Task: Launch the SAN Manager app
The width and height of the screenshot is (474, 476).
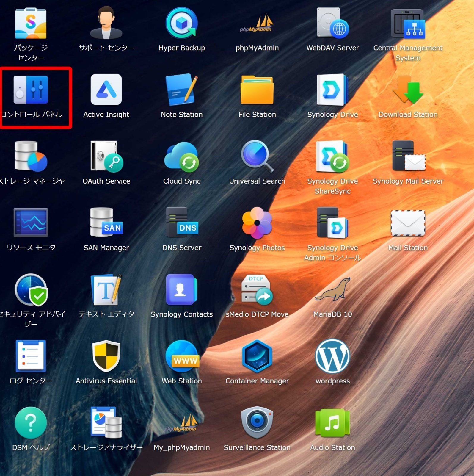Action: (106, 223)
